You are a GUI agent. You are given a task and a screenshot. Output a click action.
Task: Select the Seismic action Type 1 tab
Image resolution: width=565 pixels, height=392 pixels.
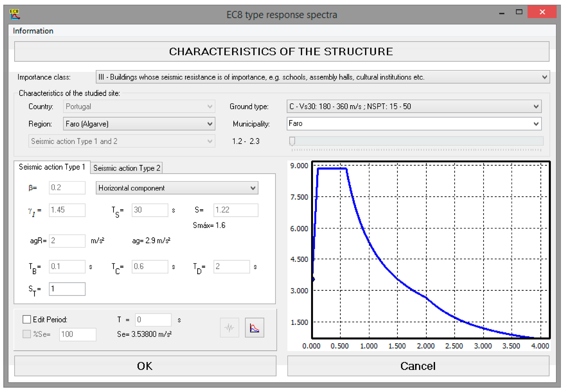click(52, 167)
